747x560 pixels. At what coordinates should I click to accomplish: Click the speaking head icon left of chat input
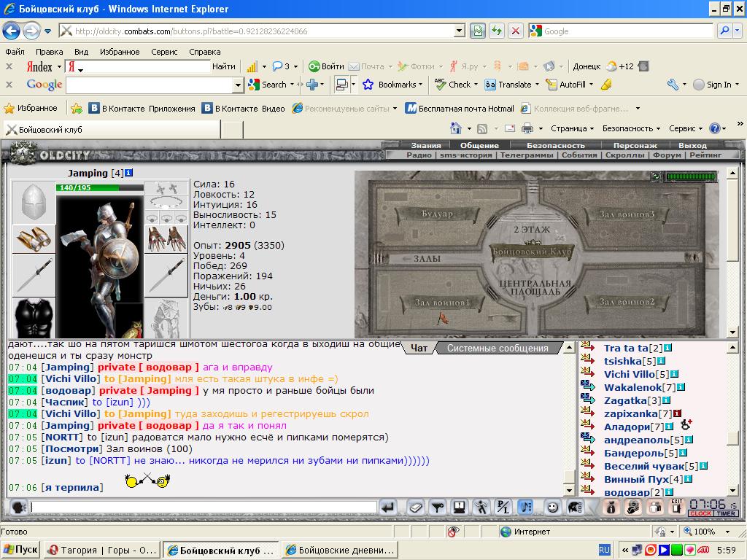coord(18,507)
